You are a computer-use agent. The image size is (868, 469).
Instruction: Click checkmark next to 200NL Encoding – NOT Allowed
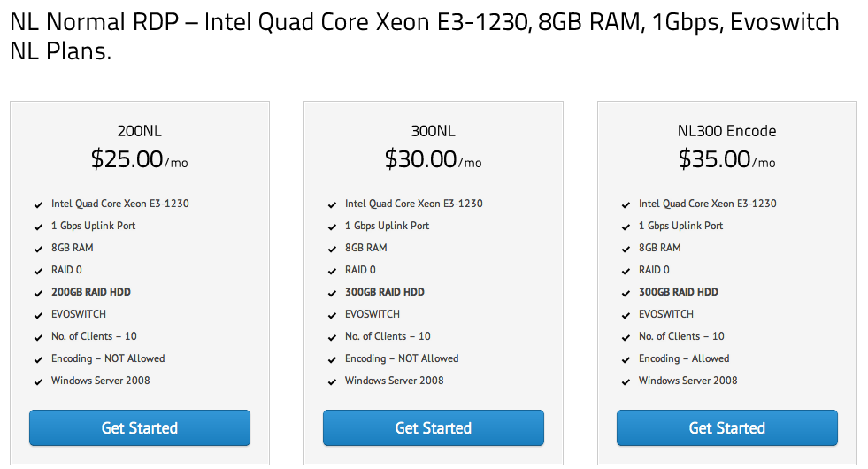click(38, 360)
